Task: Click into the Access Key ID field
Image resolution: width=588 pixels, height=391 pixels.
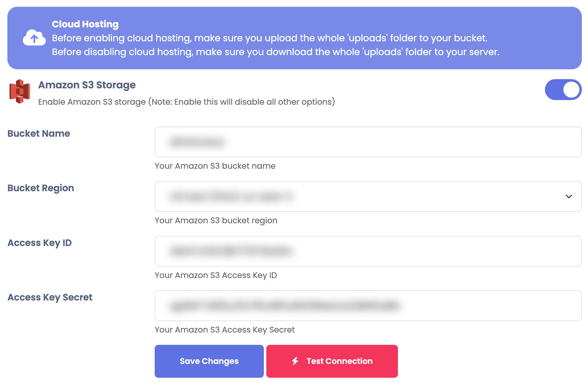Action: tap(368, 251)
